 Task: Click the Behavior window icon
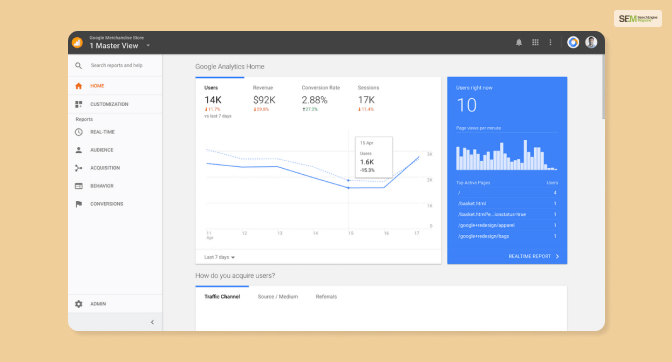click(78, 186)
